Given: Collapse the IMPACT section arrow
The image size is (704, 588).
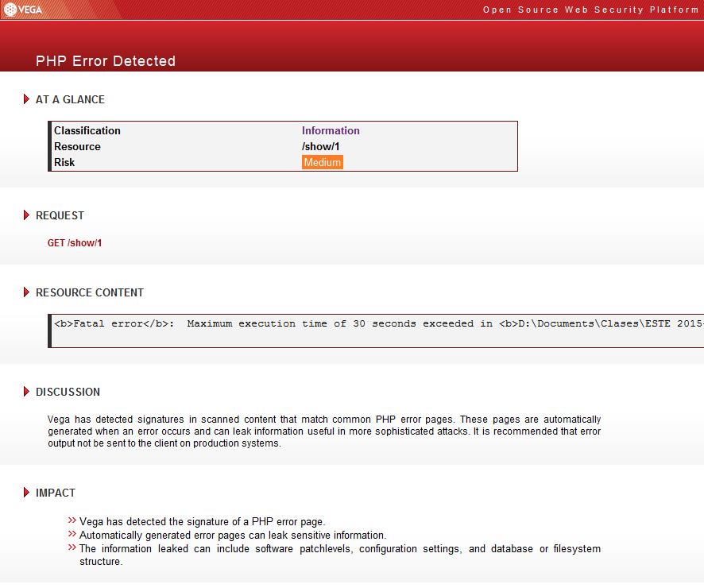Looking at the screenshot, I should 26,493.
